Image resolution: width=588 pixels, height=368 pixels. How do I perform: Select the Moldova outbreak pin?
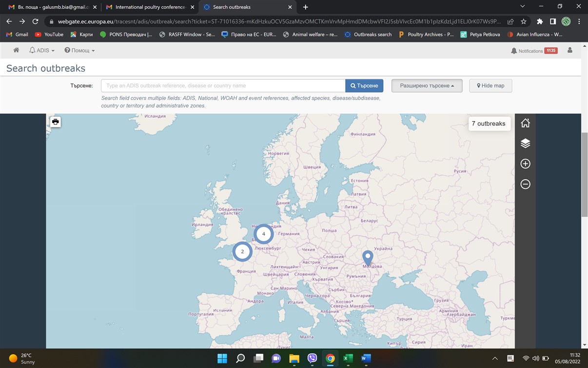[x=368, y=258]
